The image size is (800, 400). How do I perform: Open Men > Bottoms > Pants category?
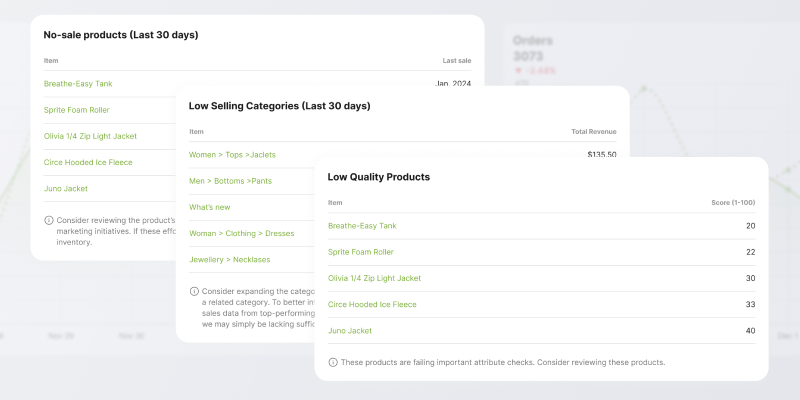pyautogui.click(x=230, y=181)
